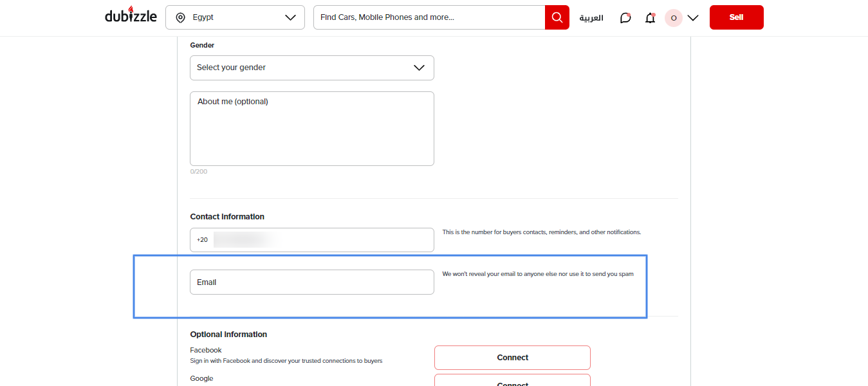Open the chat messages icon
868x386 pixels.
(x=625, y=18)
